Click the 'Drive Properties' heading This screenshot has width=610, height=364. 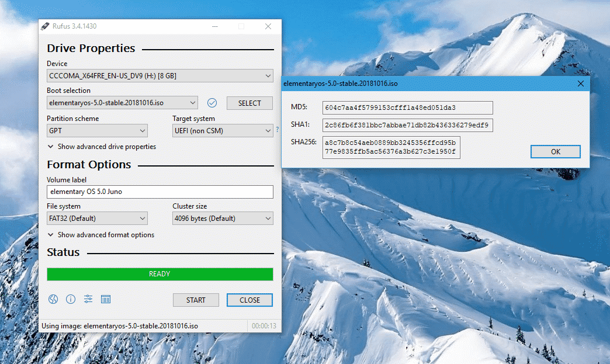point(91,48)
